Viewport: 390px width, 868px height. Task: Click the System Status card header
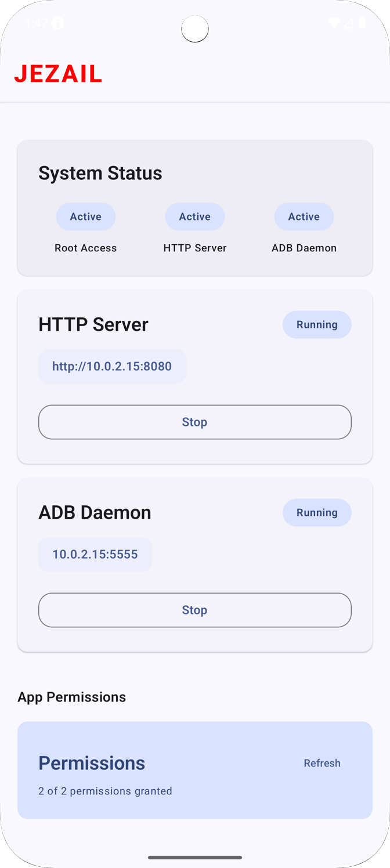[x=100, y=172]
